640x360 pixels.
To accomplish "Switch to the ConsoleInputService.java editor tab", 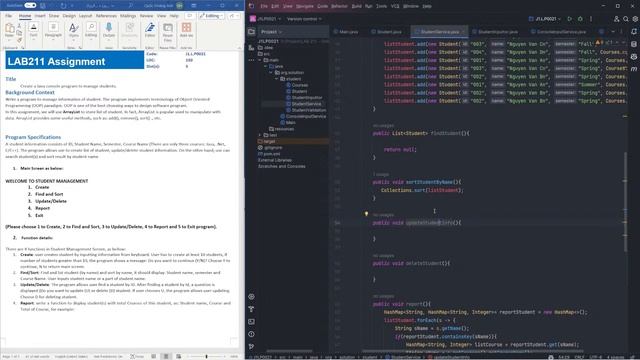I will pyautogui.click(x=558, y=31).
